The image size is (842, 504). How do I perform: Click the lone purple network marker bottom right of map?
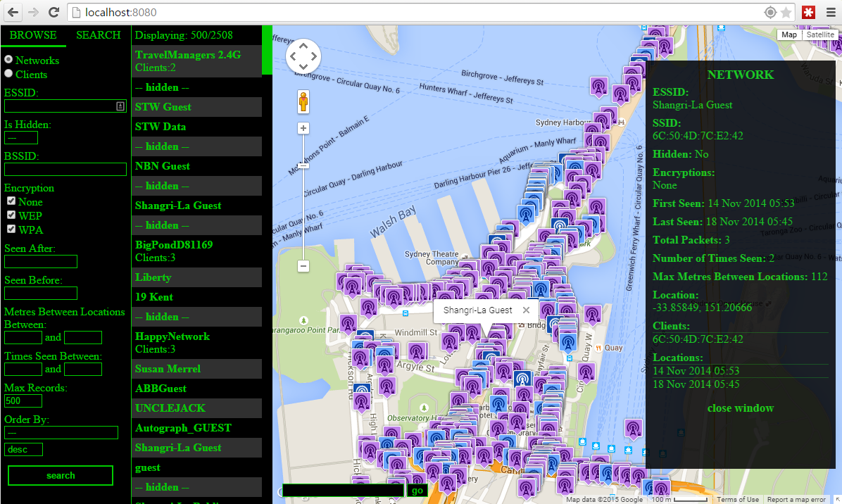pos(633,430)
